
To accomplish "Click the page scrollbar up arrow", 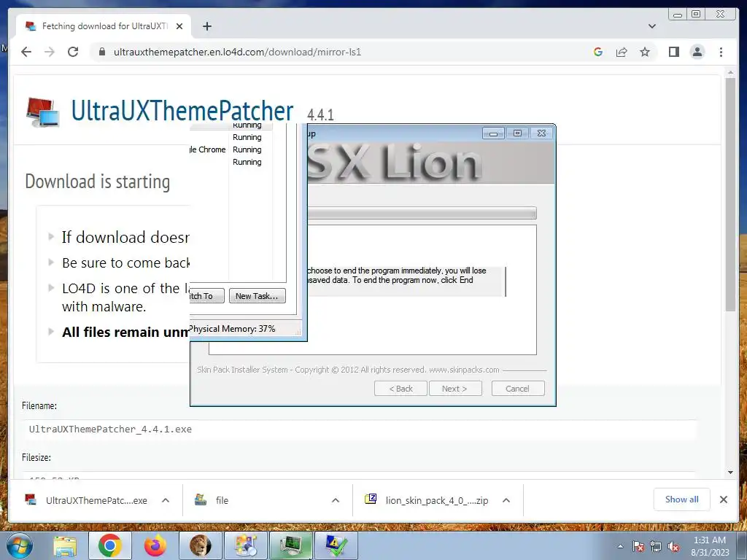I will pos(730,73).
